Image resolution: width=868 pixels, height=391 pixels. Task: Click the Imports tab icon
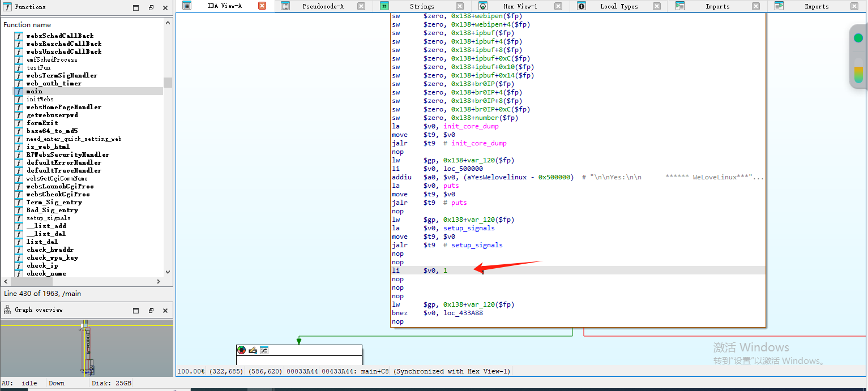[680, 6]
